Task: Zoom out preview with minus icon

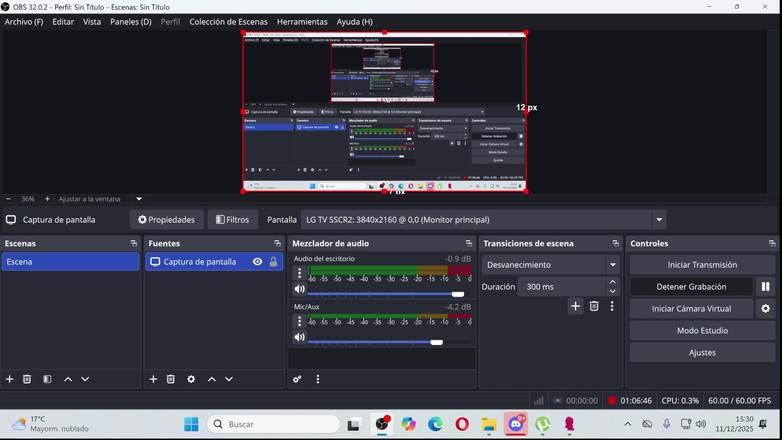Action: pyautogui.click(x=8, y=199)
